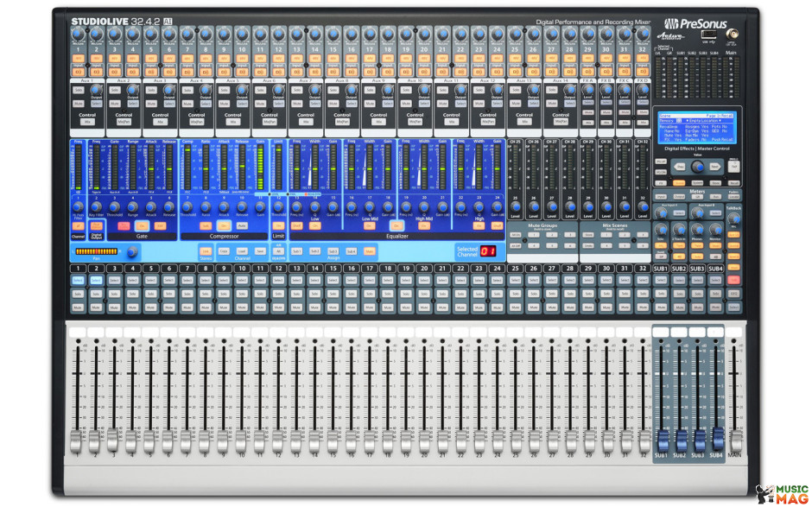
Task: Click Mix Scenes Store button
Action: coord(588,235)
